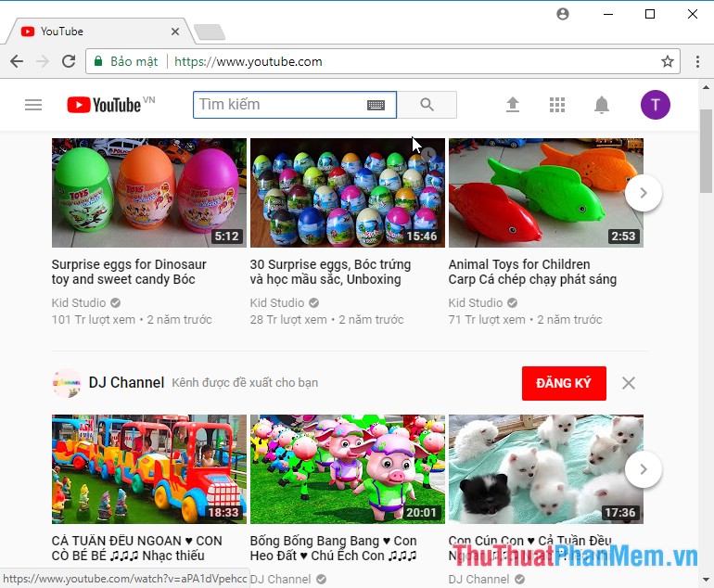Open the notifications bell
This screenshot has height=588, width=714.
(x=602, y=105)
